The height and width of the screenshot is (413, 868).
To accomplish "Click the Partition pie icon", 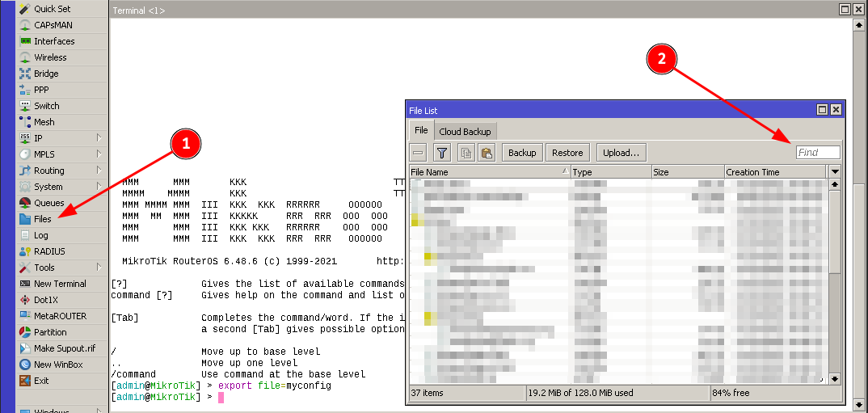I will (24, 332).
